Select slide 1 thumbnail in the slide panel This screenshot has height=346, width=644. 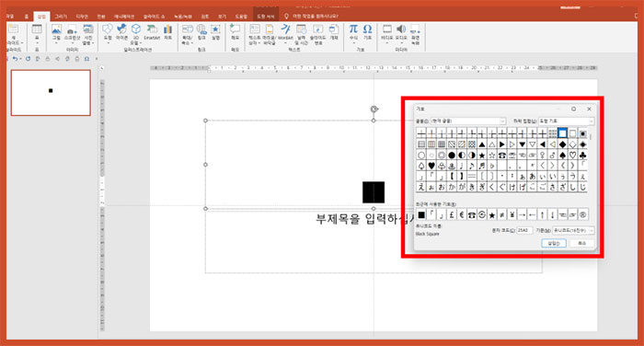[x=51, y=92]
